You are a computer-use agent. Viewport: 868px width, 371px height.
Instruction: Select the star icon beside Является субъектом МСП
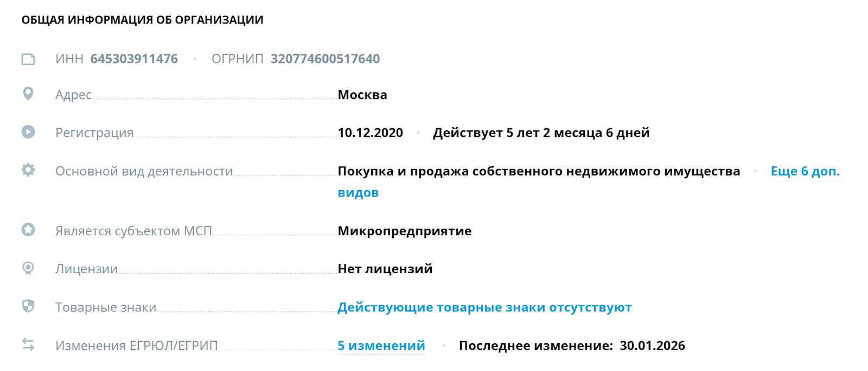click(x=27, y=230)
